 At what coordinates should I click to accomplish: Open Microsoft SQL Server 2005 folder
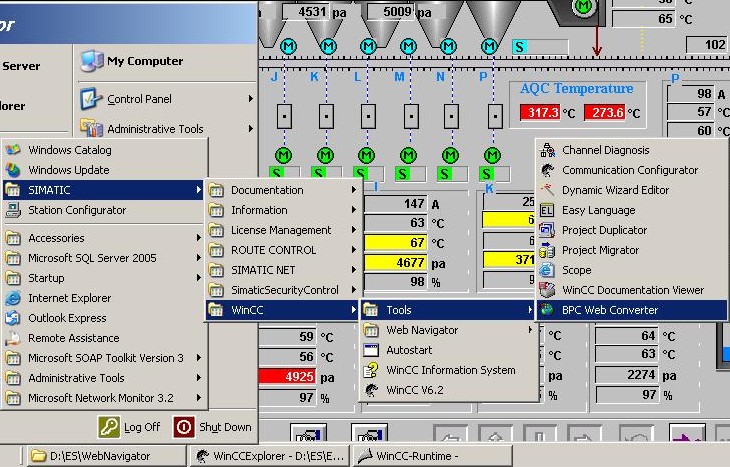coord(103,258)
